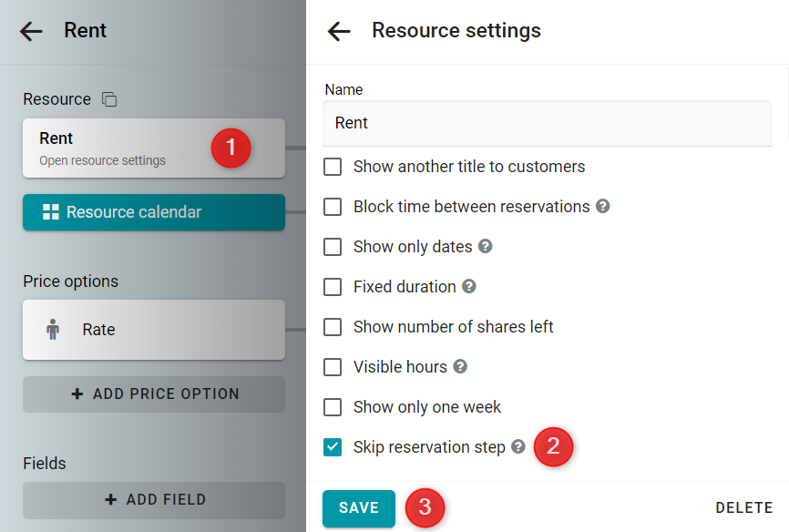Close Resource settings with back arrow
789x532 pixels.
click(339, 31)
